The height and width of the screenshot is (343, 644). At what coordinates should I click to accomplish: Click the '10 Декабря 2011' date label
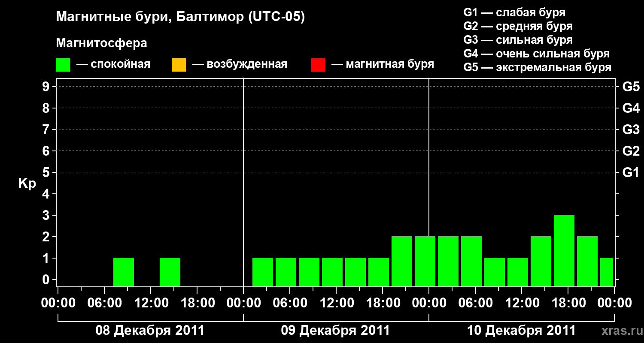pyautogui.click(x=521, y=331)
